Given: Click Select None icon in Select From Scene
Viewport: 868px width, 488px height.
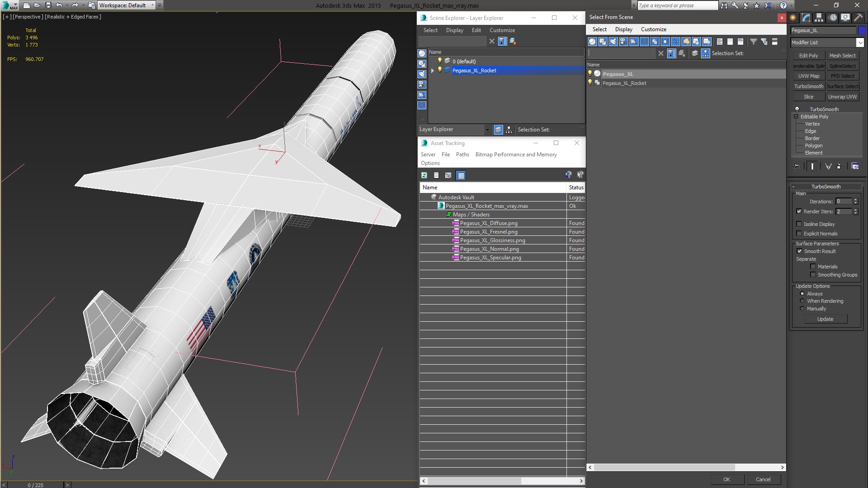Looking at the screenshot, I should click(x=730, y=42).
